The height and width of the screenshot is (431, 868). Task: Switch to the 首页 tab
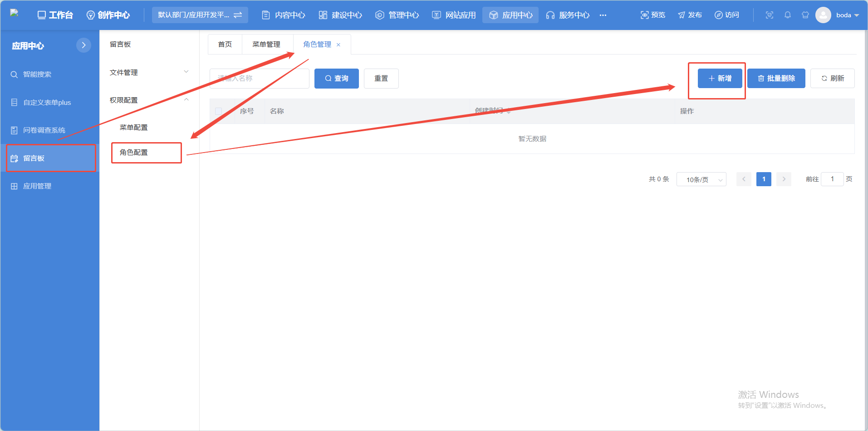coord(225,45)
